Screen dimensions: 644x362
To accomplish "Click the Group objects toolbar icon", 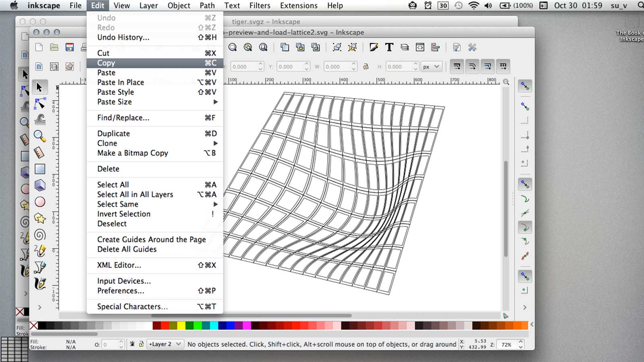I will pyautogui.click(x=337, y=47).
